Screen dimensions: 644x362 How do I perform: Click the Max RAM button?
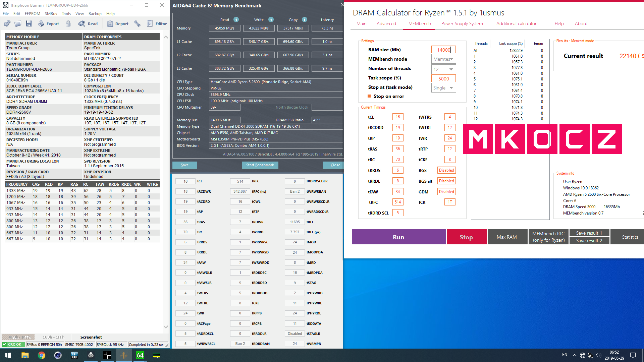tap(507, 237)
